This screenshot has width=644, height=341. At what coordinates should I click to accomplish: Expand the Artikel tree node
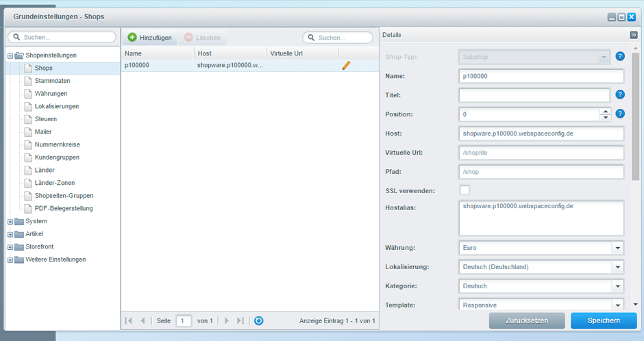click(10, 235)
